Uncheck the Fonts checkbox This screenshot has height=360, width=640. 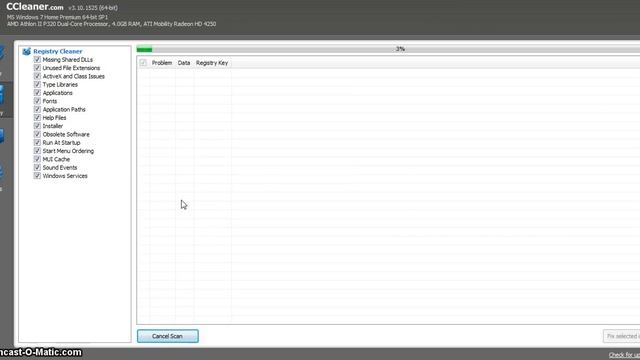pos(37,101)
